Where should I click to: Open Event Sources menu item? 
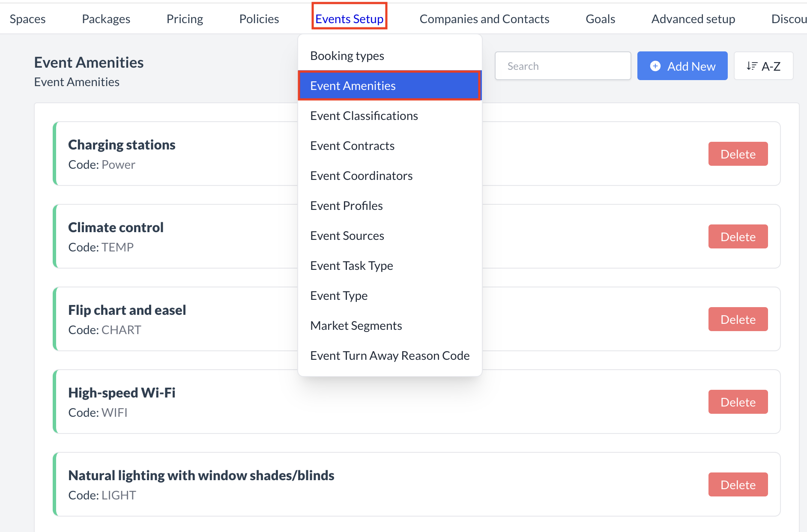pyautogui.click(x=347, y=236)
